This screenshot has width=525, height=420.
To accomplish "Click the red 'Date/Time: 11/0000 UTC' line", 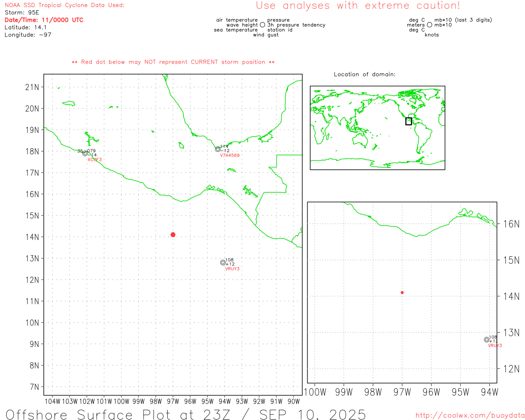I will (44, 20).
